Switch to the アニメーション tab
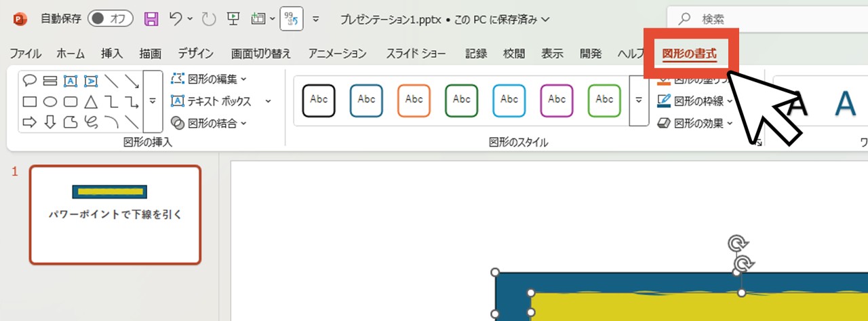The width and height of the screenshot is (868, 321). (x=337, y=54)
